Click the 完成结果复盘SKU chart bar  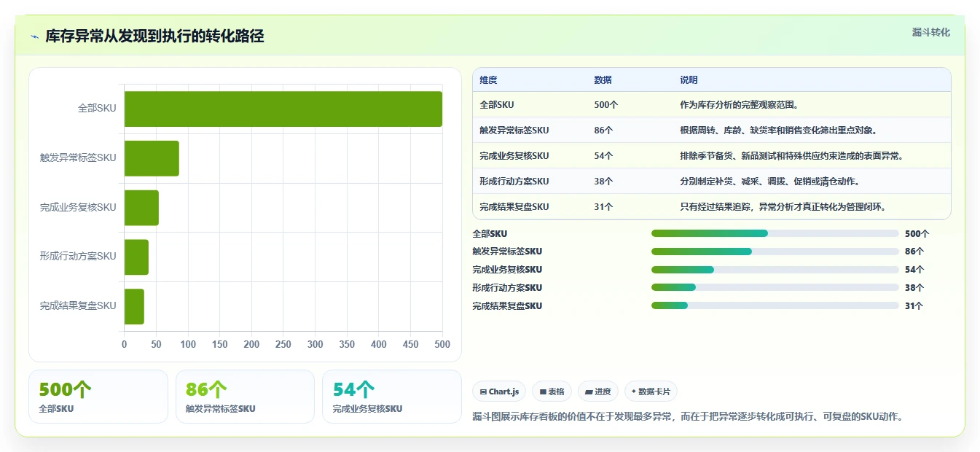tap(134, 306)
